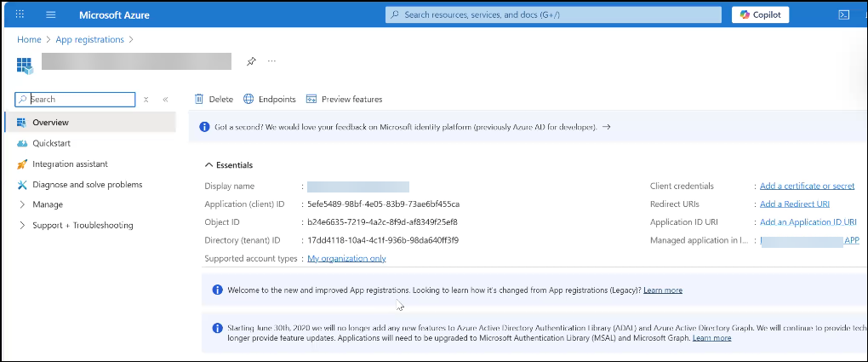Click the Overview sidebar icon

21,123
